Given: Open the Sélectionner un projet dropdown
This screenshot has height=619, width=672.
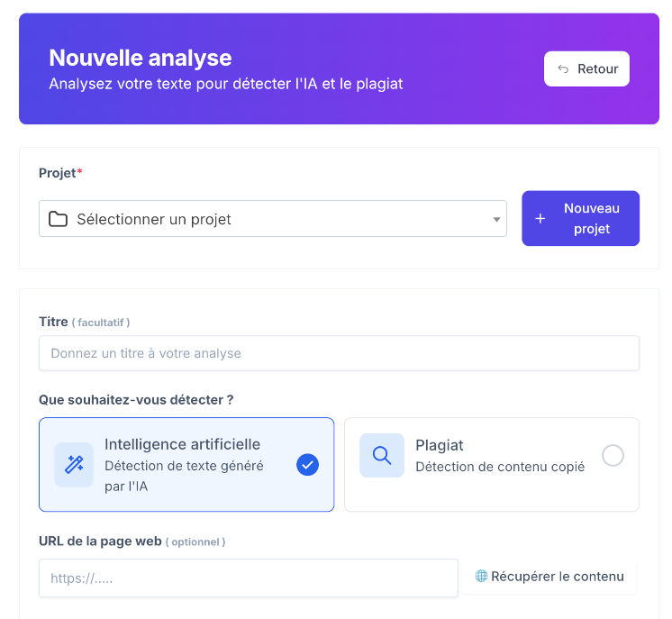Looking at the screenshot, I should 272,219.
